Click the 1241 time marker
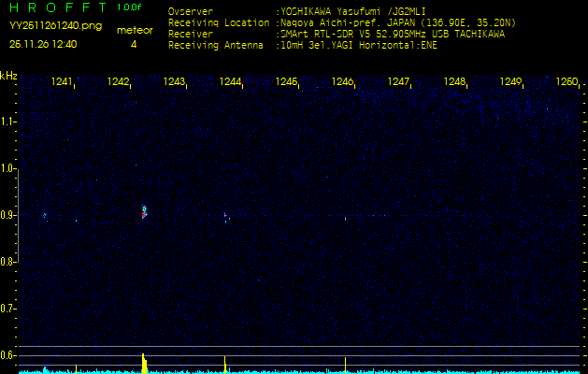This screenshot has width=588, height=374. pos(63,82)
